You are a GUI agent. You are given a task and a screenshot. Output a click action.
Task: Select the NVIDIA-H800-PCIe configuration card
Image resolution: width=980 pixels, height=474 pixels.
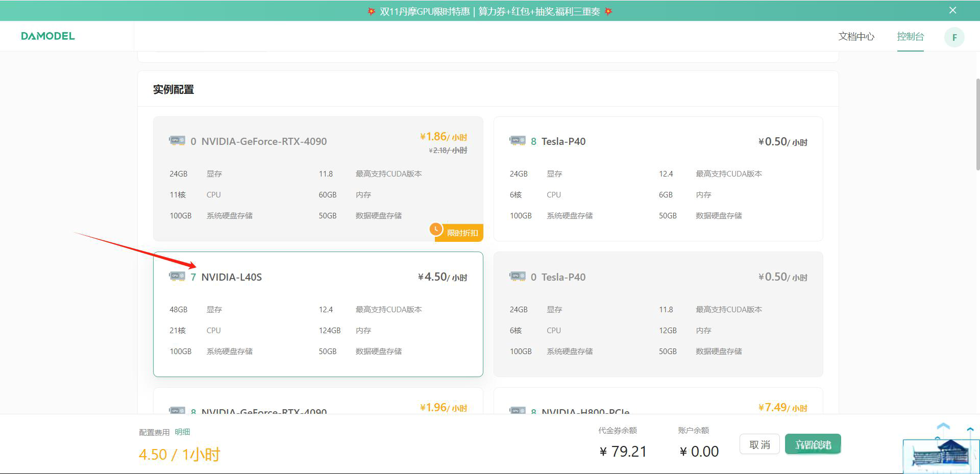pyautogui.click(x=657, y=403)
